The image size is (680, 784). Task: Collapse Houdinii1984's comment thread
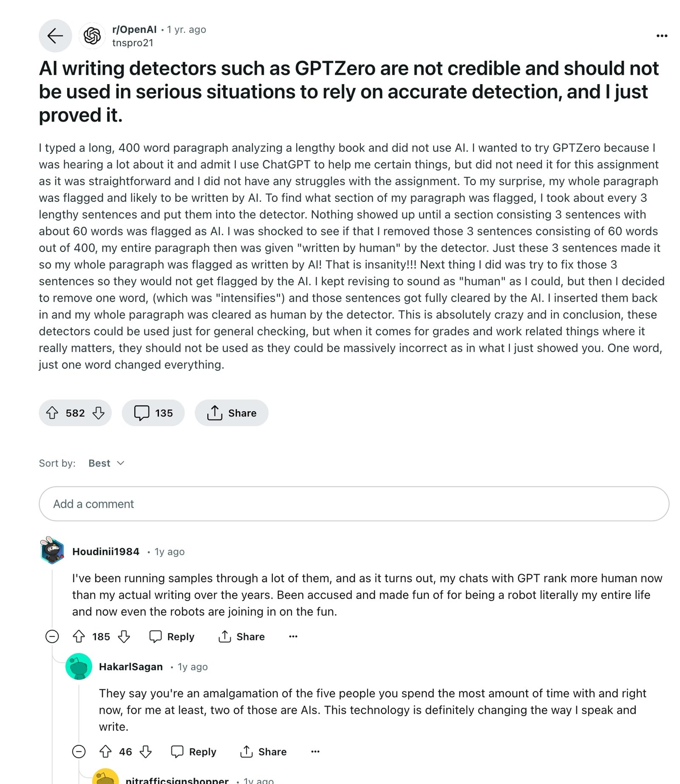pyautogui.click(x=52, y=636)
